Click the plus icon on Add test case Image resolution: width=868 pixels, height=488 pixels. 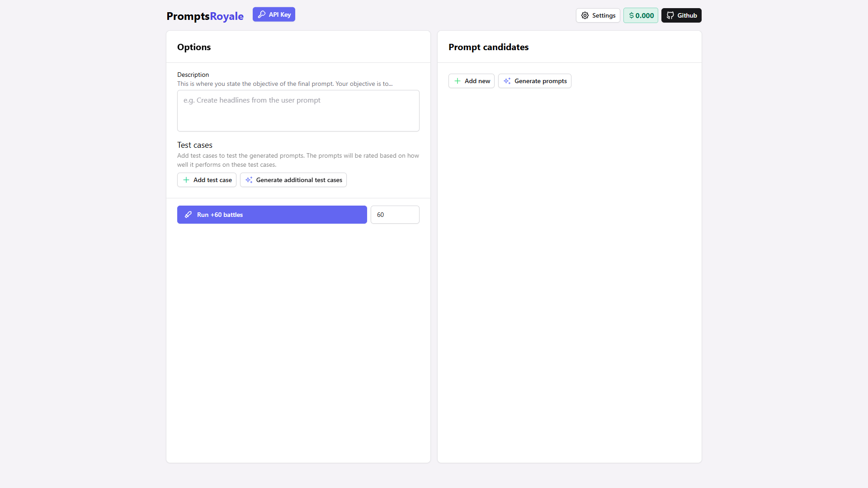coord(186,180)
